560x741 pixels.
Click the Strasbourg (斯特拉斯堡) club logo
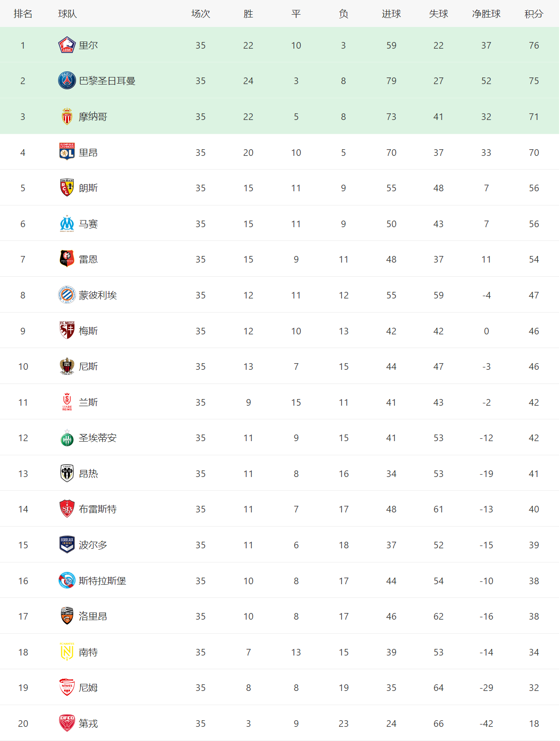(x=67, y=580)
